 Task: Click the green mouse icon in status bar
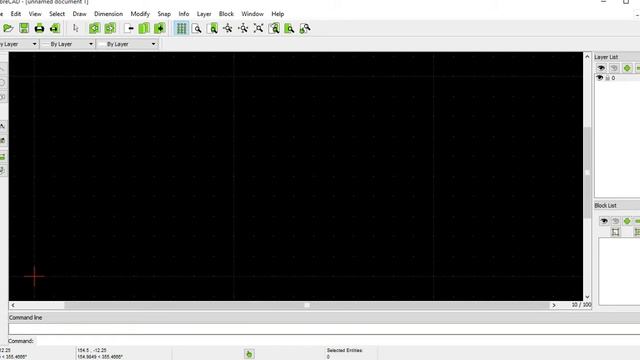point(249,354)
